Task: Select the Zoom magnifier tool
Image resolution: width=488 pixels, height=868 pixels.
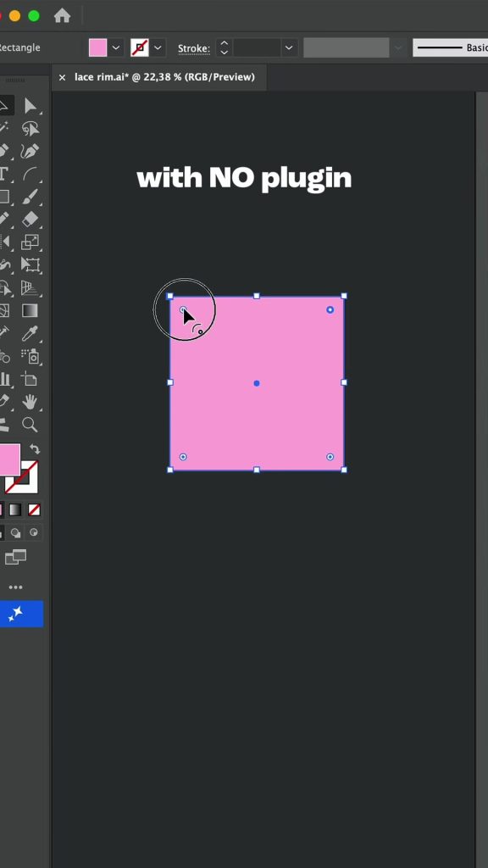Action: (30, 425)
